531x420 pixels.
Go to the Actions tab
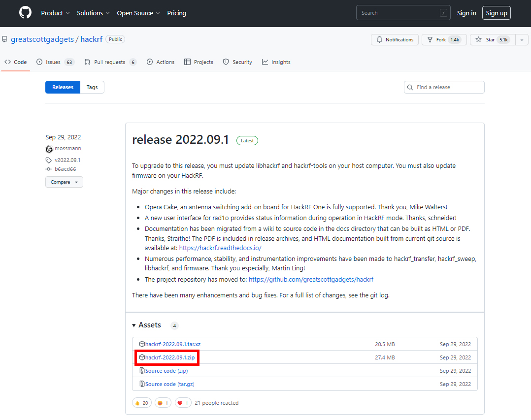tap(161, 62)
